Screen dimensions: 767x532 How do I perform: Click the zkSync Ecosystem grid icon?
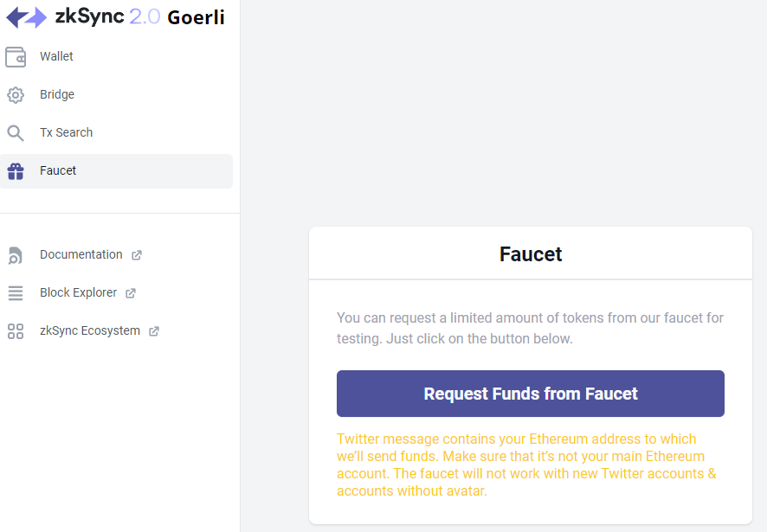16,331
